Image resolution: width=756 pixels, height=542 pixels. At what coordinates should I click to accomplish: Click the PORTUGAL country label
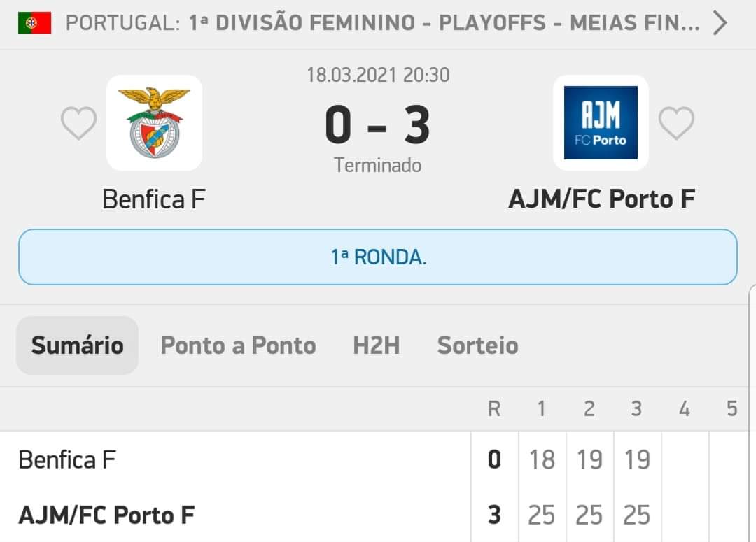pyautogui.click(x=123, y=22)
